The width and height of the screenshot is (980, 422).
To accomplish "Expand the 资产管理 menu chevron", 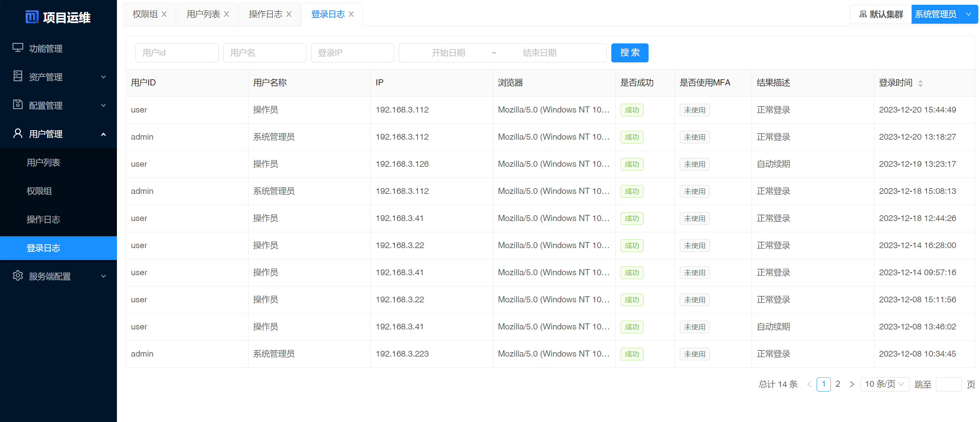I will click(x=103, y=77).
